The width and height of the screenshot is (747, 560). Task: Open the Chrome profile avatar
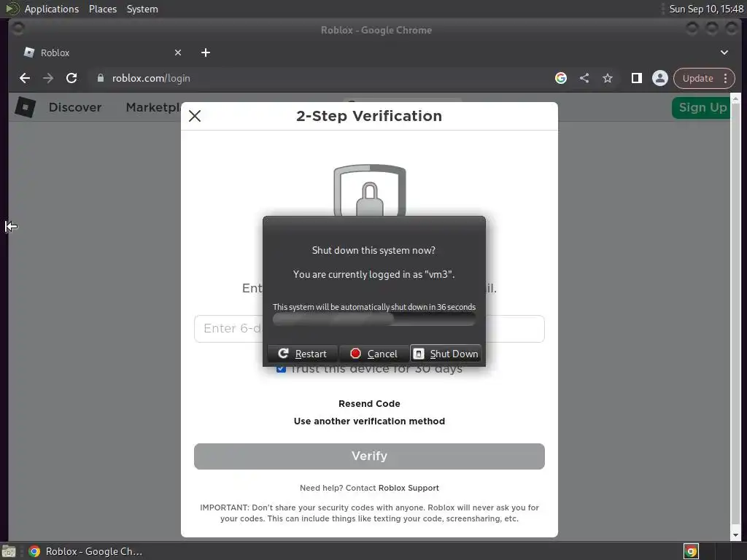[x=659, y=78]
